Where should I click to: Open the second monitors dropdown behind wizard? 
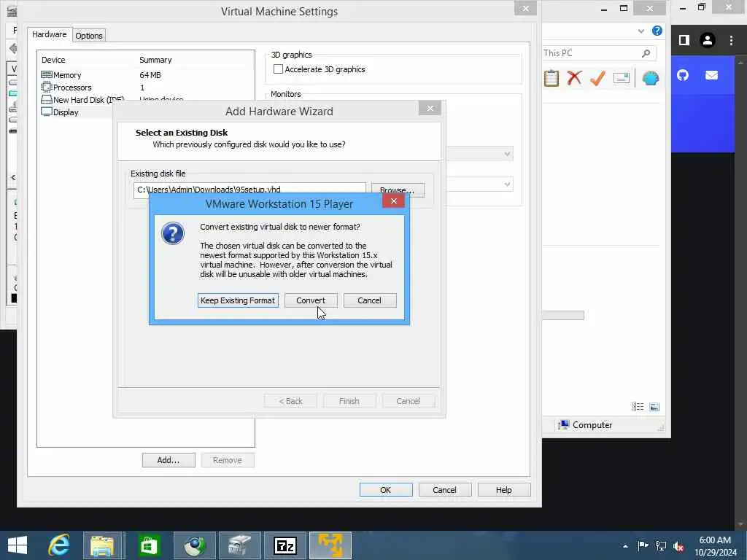pyautogui.click(x=507, y=184)
